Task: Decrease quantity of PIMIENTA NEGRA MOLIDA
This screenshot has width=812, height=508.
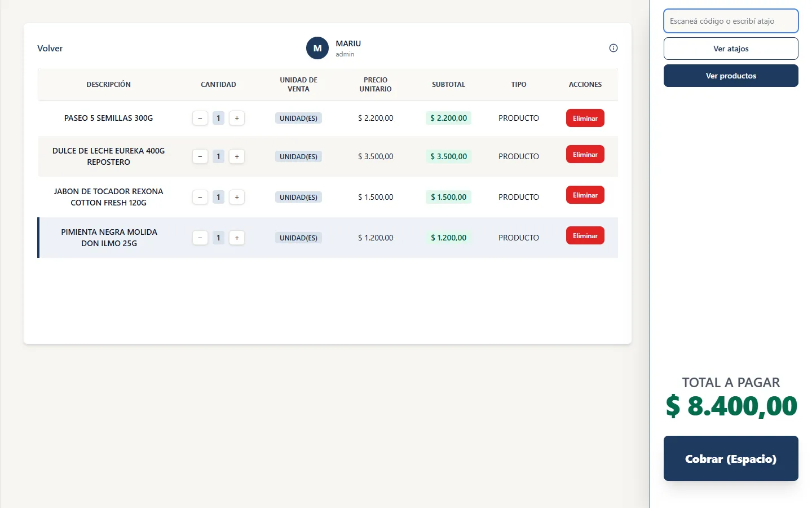Action: pos(200,238)
